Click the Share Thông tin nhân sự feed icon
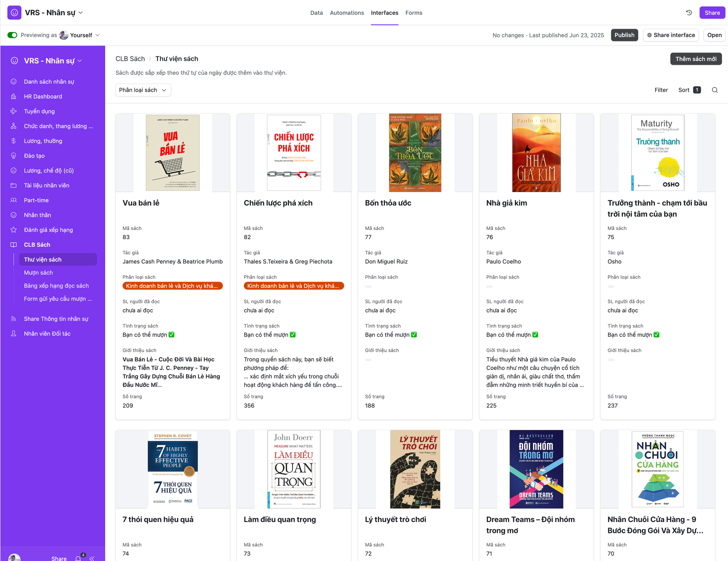This screenshot has height=561, width=728. point(13,319)
